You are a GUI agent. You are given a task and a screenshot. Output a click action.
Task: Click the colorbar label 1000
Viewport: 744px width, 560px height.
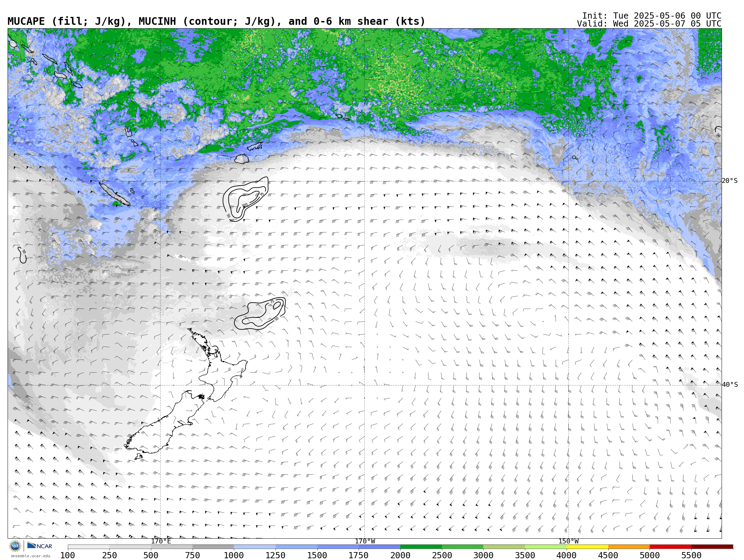[234, 556]
